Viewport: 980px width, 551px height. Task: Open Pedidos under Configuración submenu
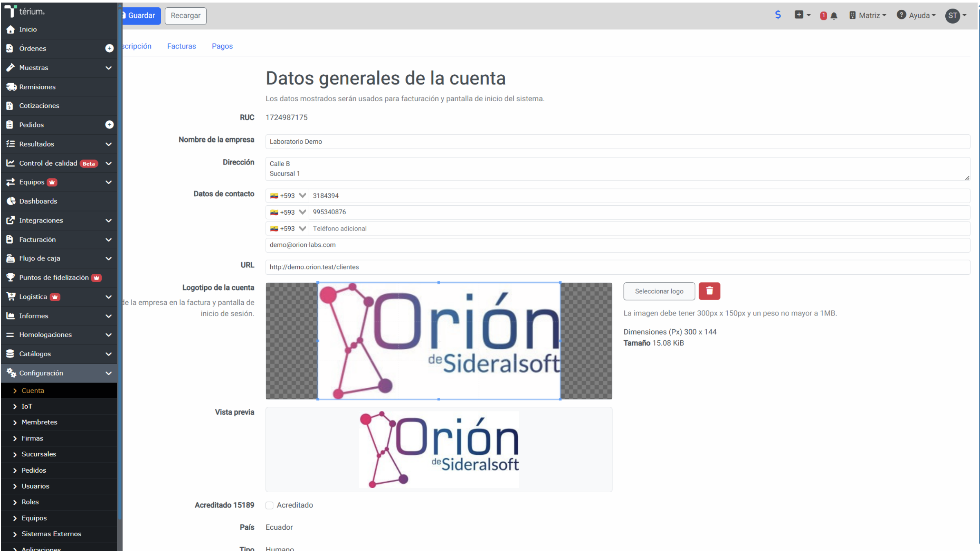tap(59, 470)
